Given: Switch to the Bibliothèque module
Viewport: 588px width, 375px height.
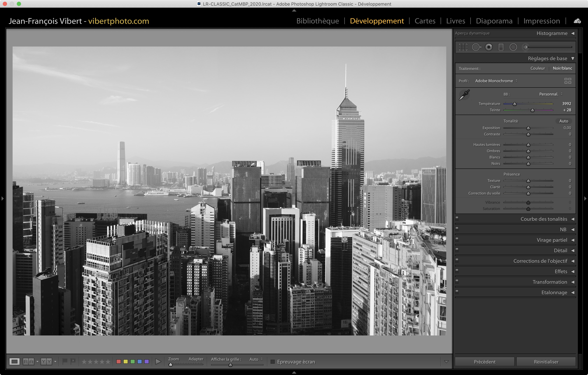Looking at the screenshot, I should (317, 21).
